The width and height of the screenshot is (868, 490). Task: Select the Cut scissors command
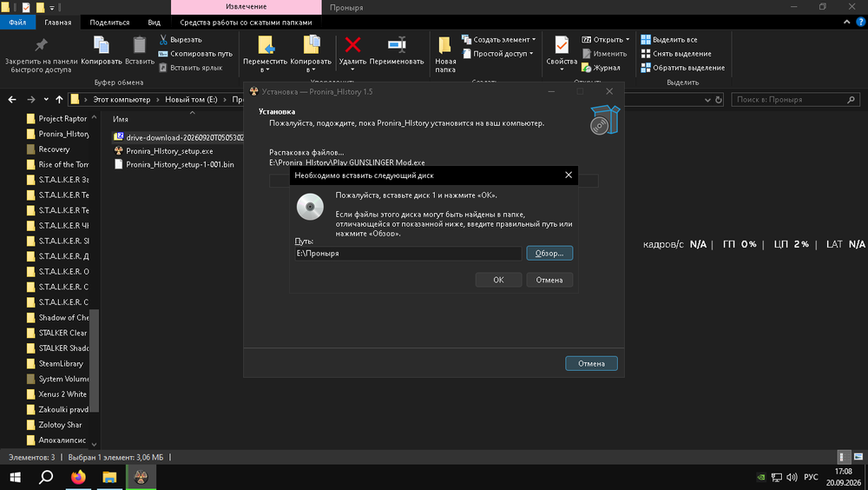click(x=181, y=39)
